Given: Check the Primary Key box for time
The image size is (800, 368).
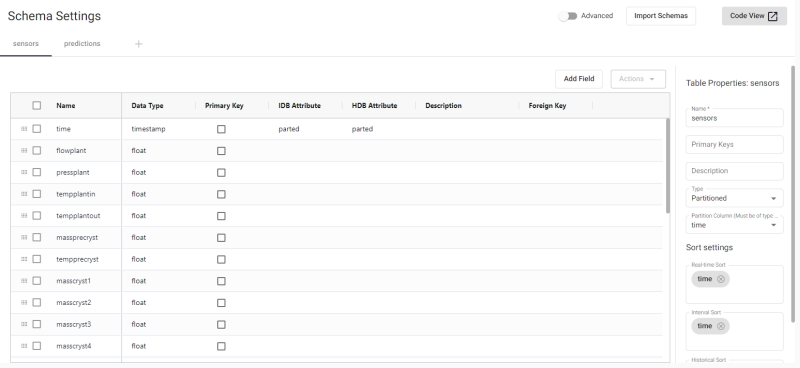Looking at the screenshot, I should (x=221, y=129).
